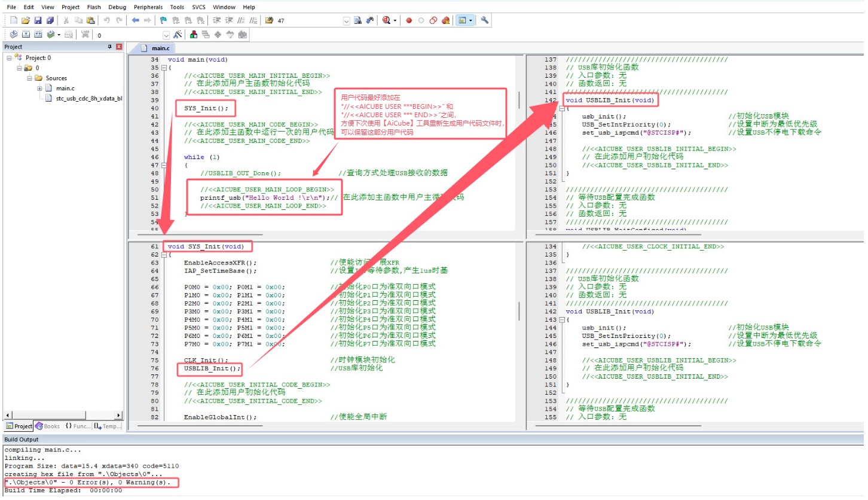Click the Project panel left scroll arrow

click(x=8, y=415)
